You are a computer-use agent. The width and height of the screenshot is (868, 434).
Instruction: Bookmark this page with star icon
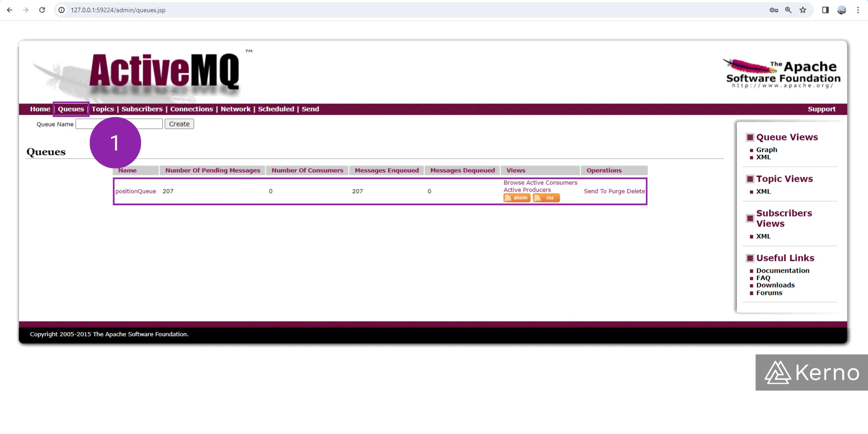click(803, 10)
